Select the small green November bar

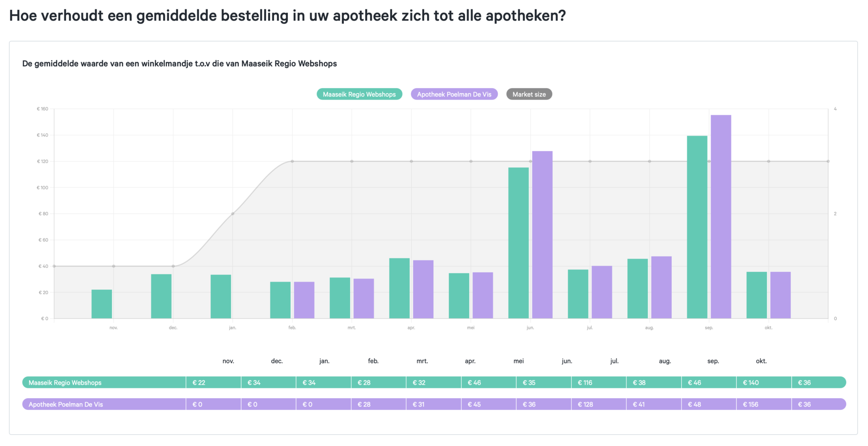(x=101, y=303)
